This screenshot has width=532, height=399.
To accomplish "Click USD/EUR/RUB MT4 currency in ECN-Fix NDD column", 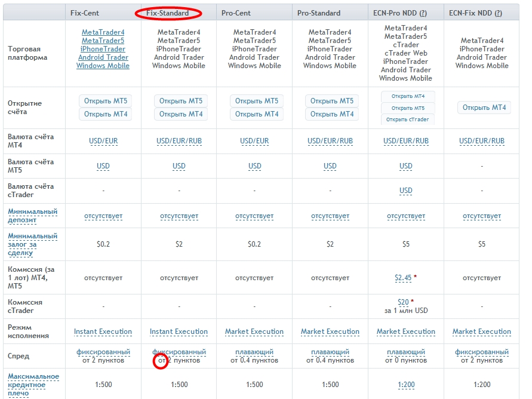I will (482, 141).
